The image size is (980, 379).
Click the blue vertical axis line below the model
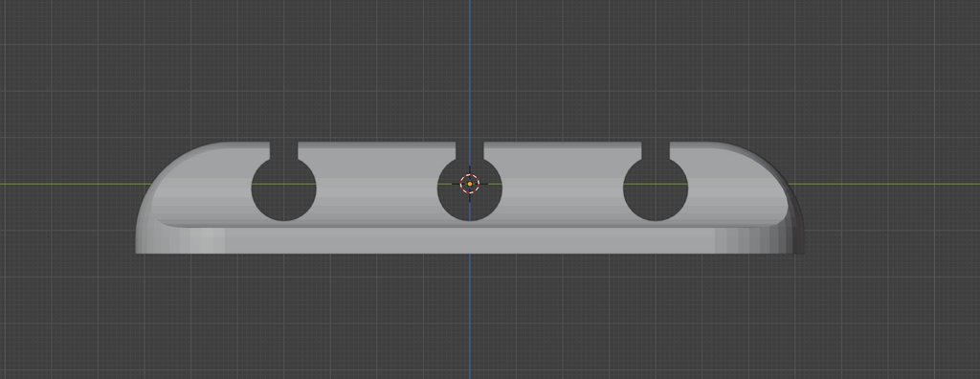click(470, 316)
